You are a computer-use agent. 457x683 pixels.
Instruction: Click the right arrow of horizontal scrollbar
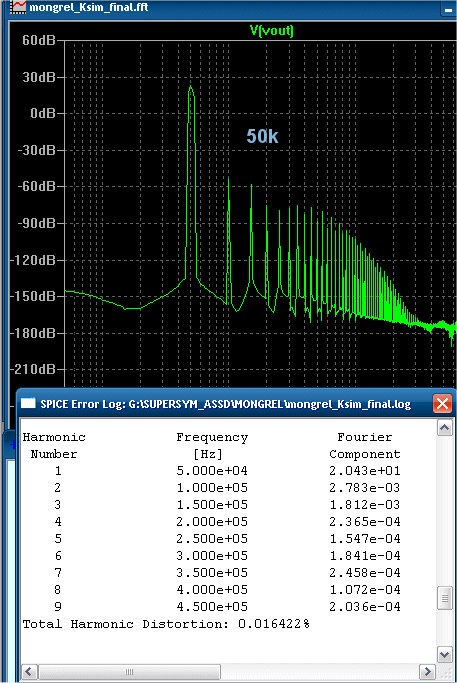(x=428, y=671)
